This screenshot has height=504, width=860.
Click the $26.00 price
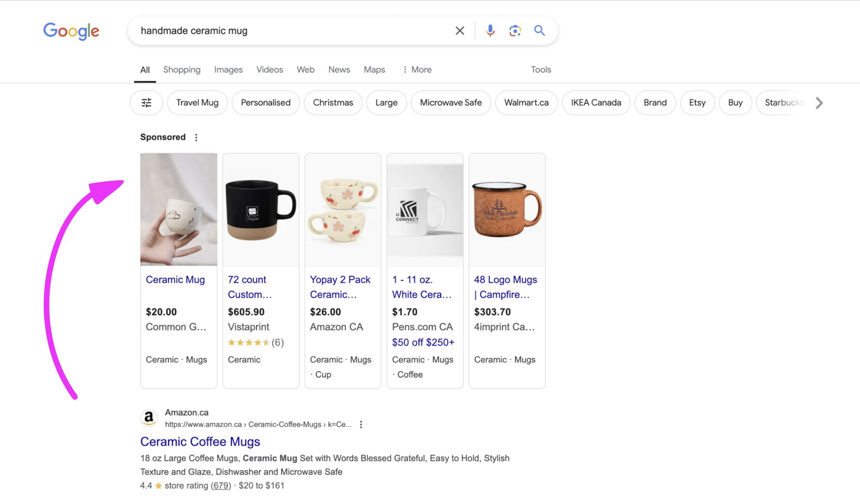click(325, 312)
